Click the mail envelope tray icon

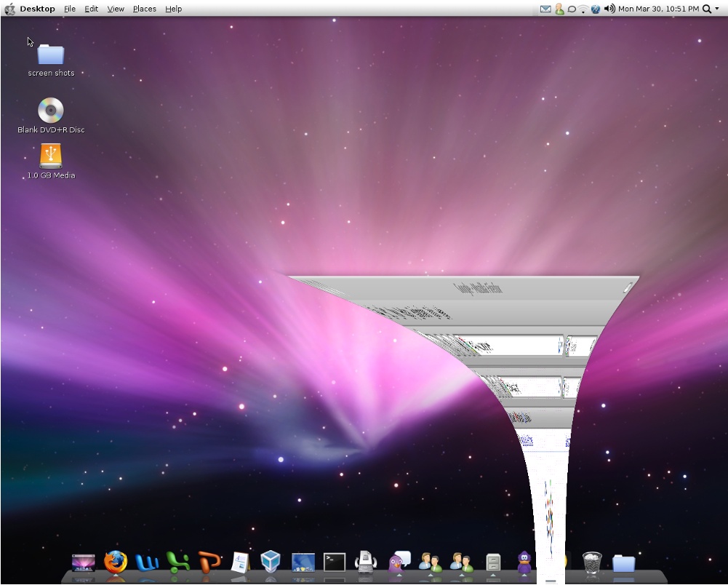pos(545,9)
